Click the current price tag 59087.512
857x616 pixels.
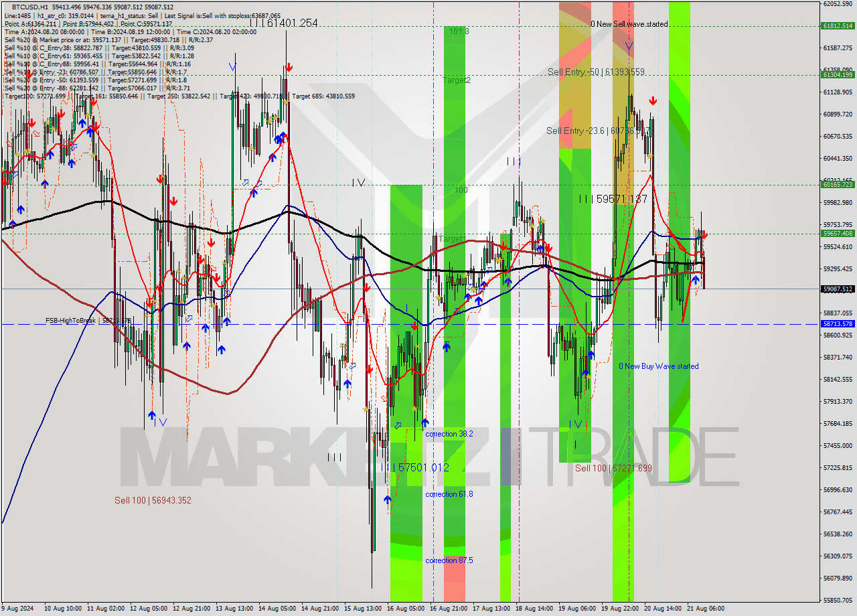point(837,289)
